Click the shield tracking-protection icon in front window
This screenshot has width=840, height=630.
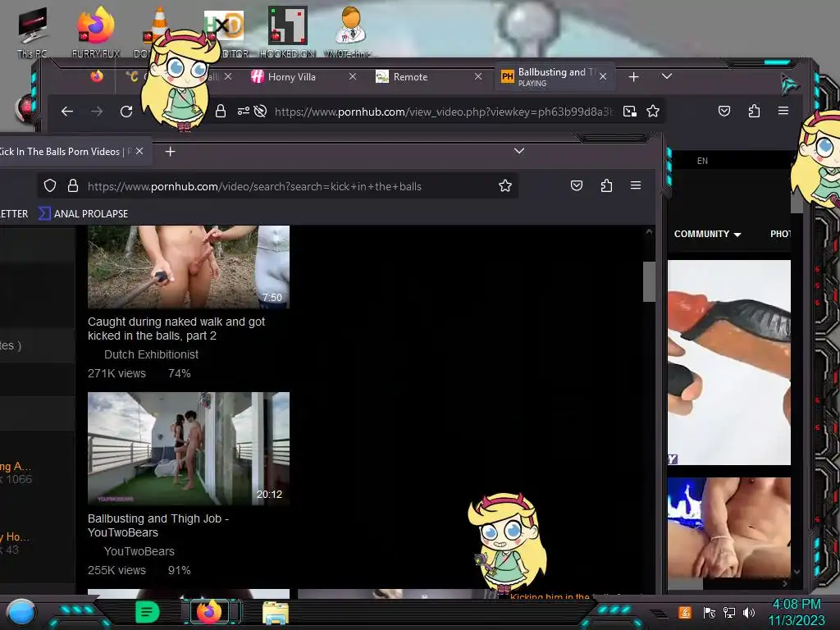50,186
